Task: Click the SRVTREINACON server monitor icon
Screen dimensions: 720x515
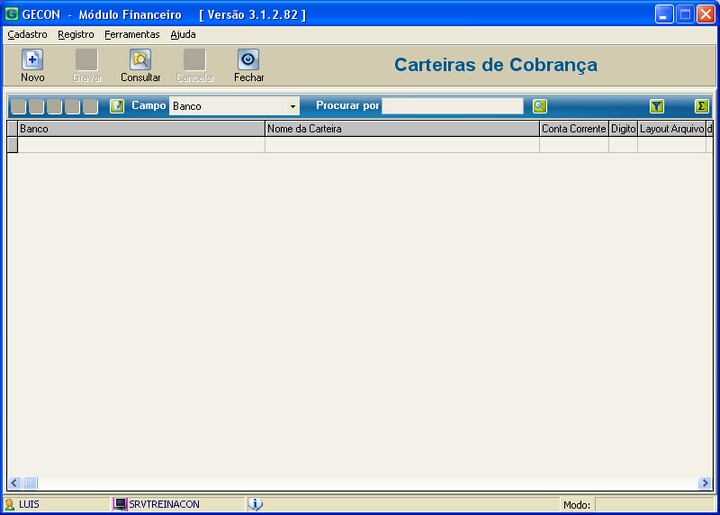Action: click(x=120, y=504)
